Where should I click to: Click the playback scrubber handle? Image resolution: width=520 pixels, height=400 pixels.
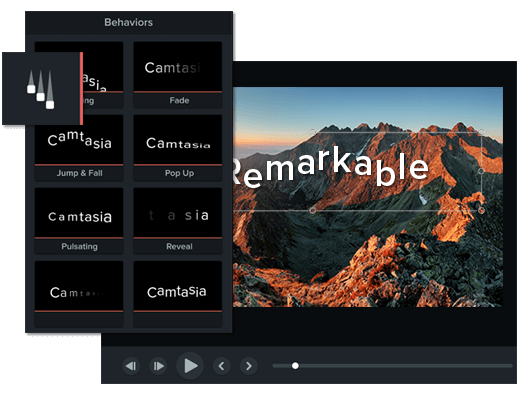(295, 366)
